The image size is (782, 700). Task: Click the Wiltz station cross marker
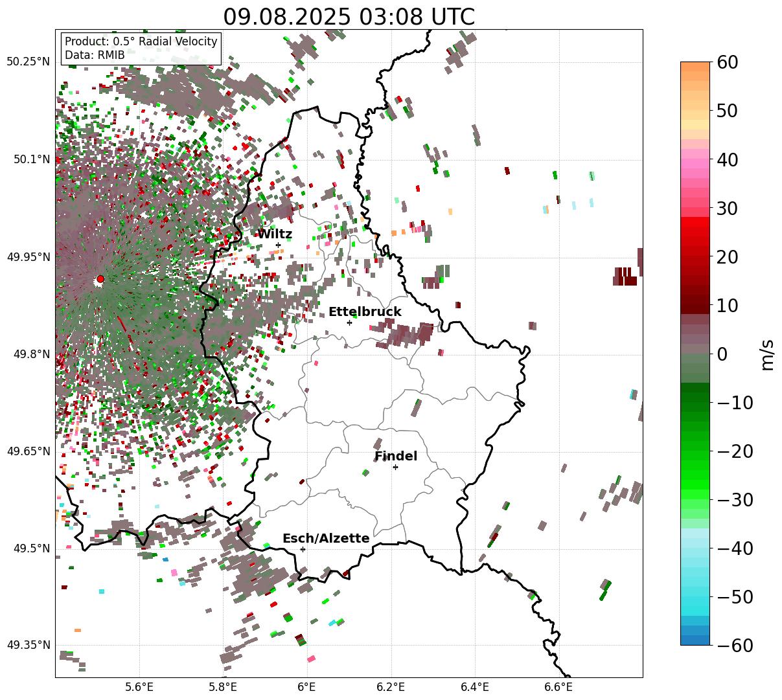(278, 245)
